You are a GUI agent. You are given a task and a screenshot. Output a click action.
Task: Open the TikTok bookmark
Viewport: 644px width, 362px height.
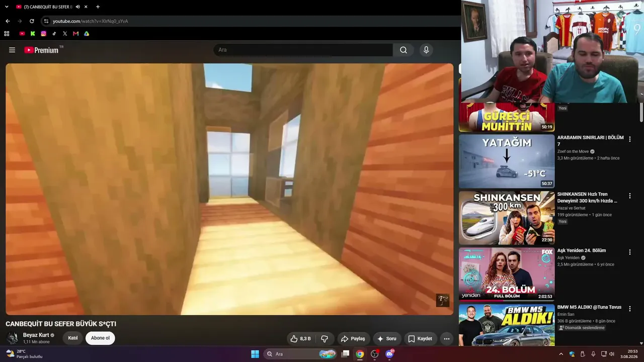54,34
